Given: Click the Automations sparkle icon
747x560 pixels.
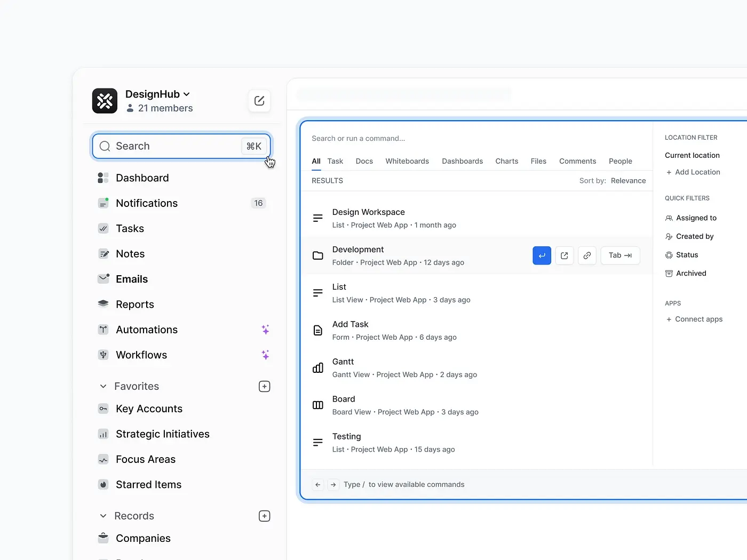Looking at the screenshot, I should (265, 330).
